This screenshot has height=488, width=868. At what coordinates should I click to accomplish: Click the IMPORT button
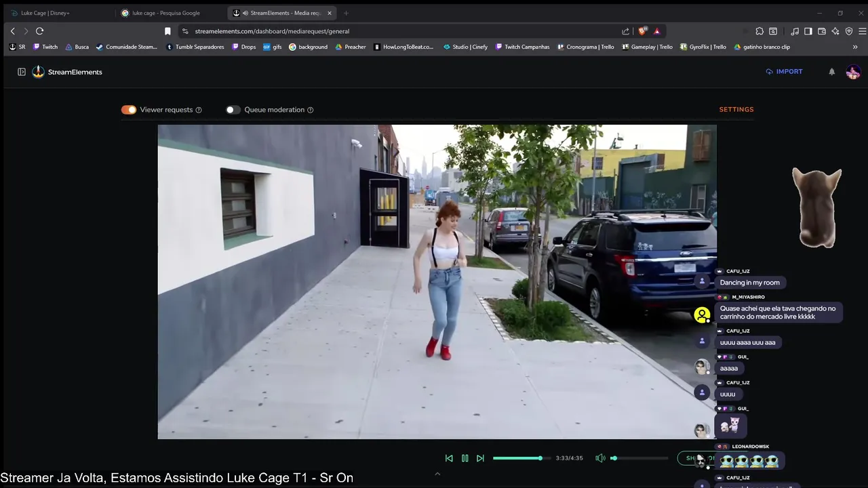coord(784,71)
